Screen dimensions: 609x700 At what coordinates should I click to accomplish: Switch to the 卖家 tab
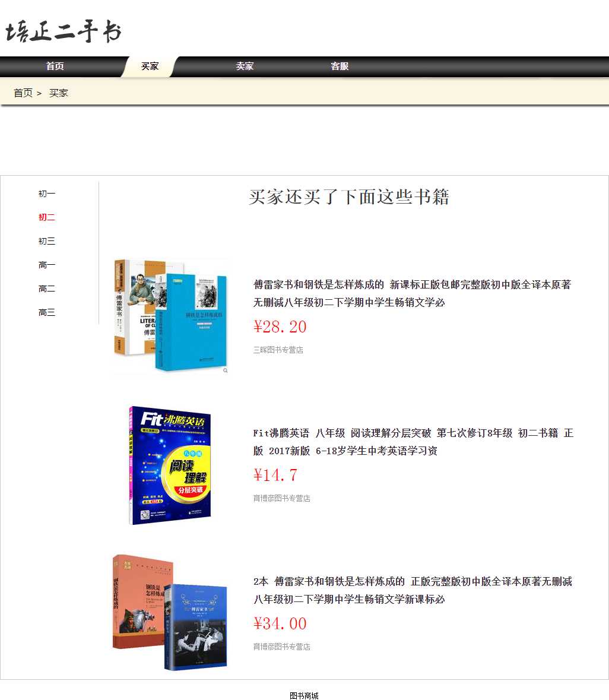pos(245,66)
